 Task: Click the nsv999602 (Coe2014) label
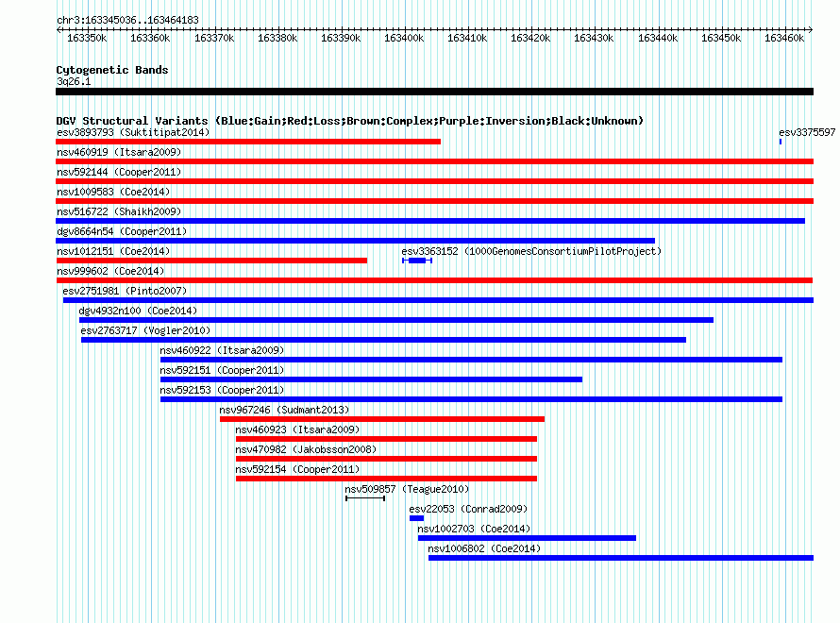point(110,271)
